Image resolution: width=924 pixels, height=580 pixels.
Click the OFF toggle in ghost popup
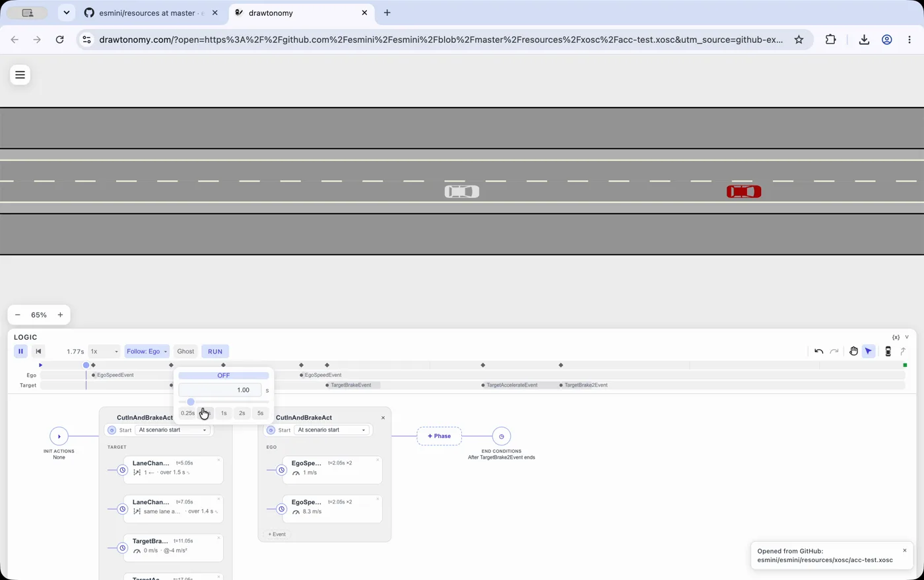(224, 375)
